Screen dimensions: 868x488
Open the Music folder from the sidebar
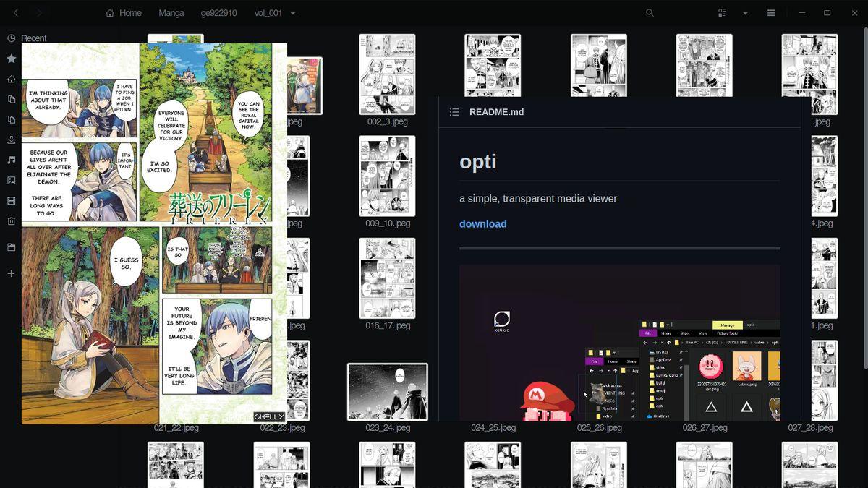click(x=11, y=160)
